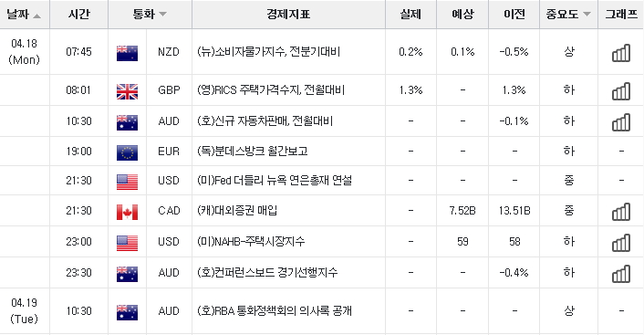This screenshot has height=335, width=644.
Task: Click the 04.19 (Tue) date cell
Action: tap(25, 310)
